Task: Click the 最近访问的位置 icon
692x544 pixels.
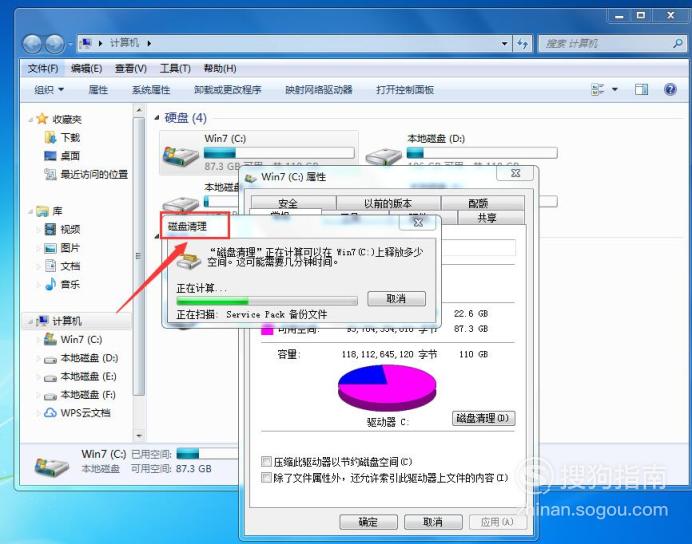Action: pyautogui.click(x=50, y=174)
